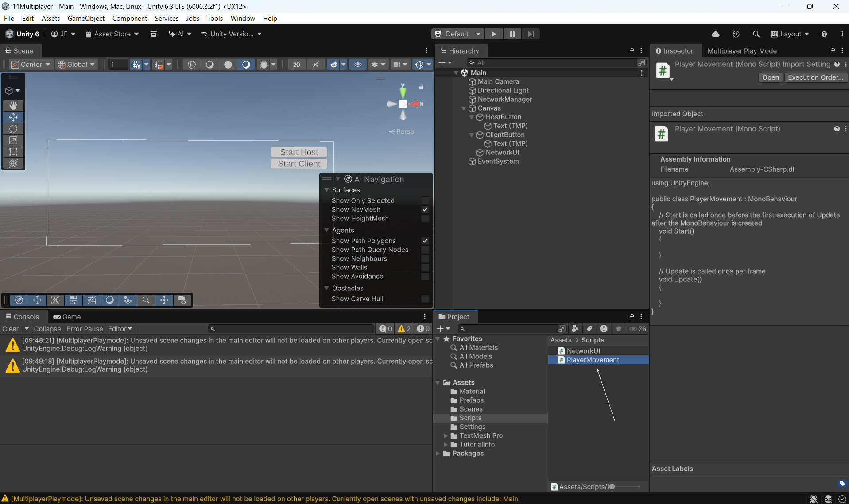849x504 pixels.
Task: Collapse the Canvas object in Hierarchy
Action: click(464, 108)
